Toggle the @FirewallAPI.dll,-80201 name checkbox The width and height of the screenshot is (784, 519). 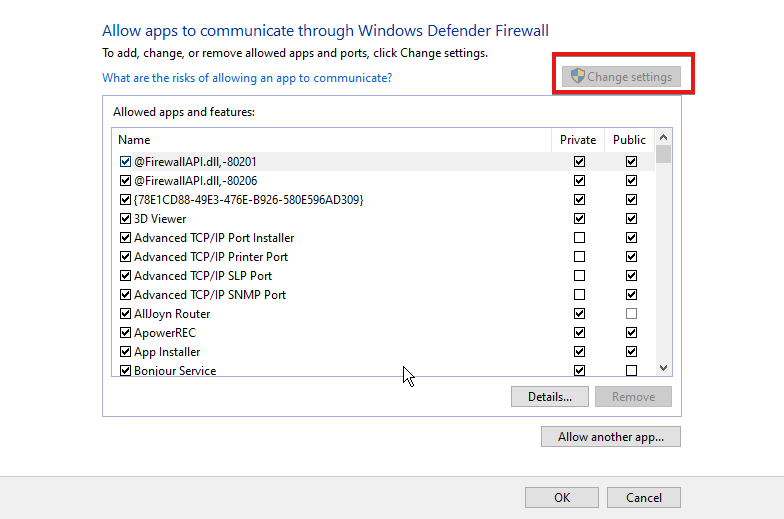tap(125, 162)
